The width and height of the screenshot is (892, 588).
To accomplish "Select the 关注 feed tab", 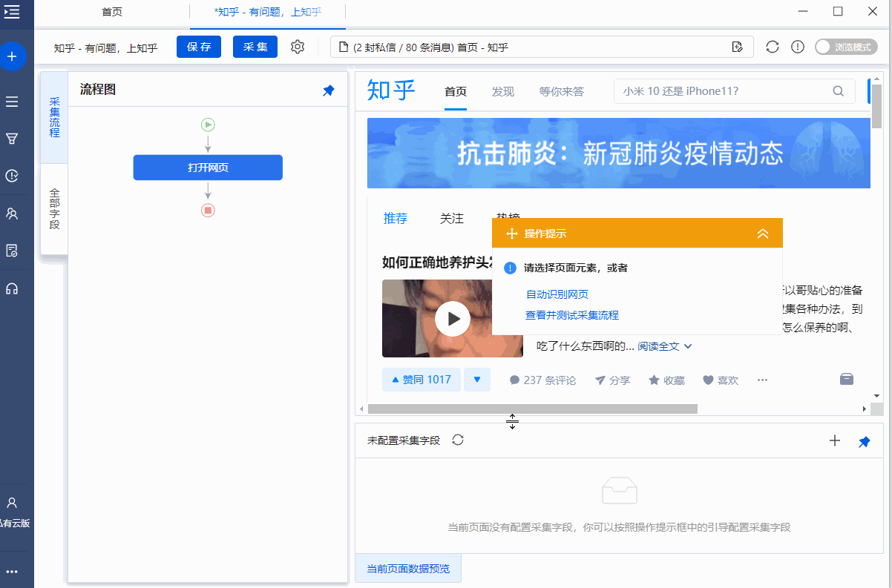I will [452, 218].
